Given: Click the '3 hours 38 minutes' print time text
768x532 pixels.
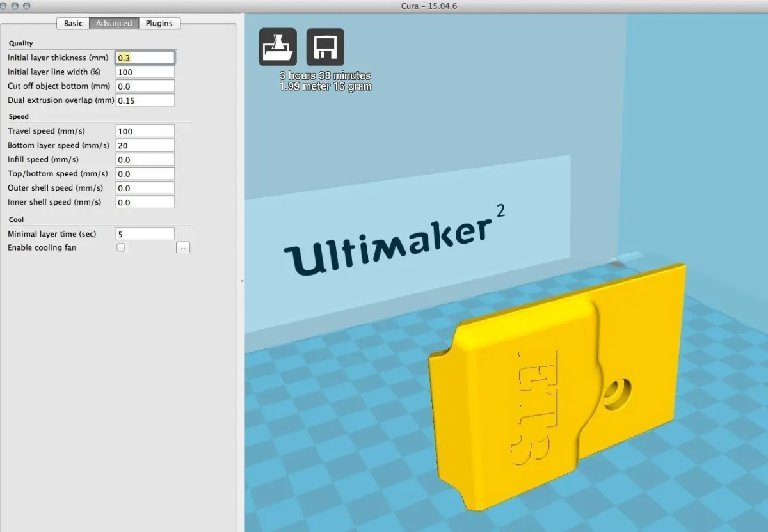Looking at the screenshot, I should pos(325,76).
